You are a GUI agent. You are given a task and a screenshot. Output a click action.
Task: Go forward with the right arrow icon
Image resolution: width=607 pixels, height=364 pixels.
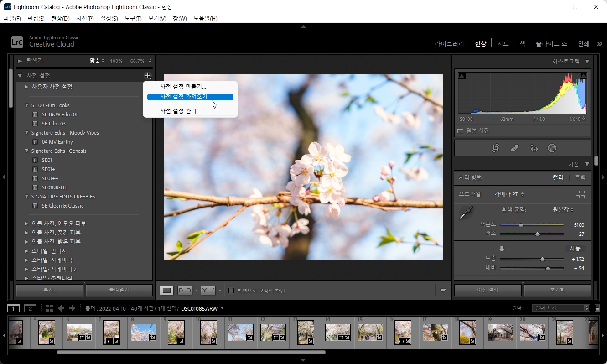coord(72,308)
